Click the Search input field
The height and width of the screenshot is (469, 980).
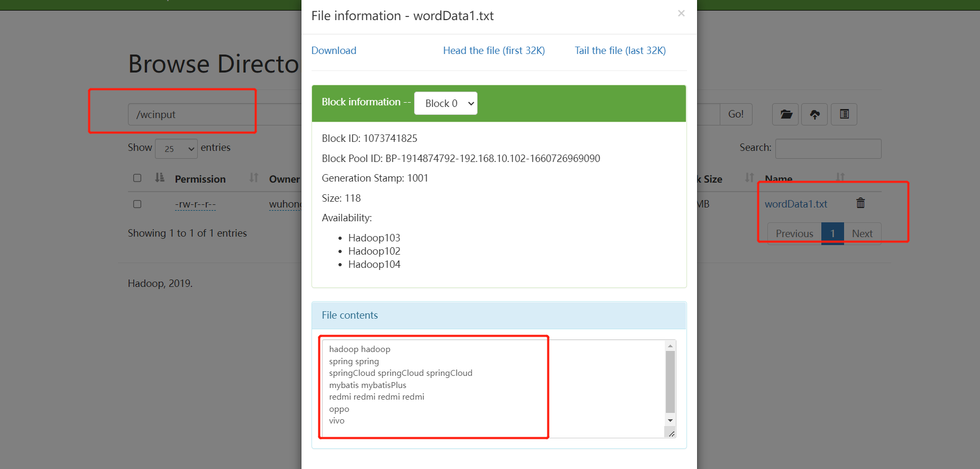click(x=828, y=149)
